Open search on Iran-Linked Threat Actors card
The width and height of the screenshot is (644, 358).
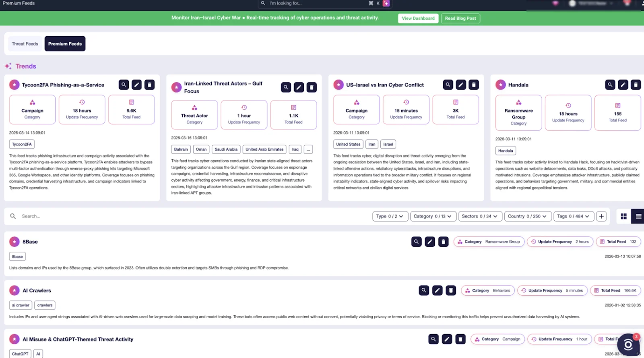tap(286, 87)
